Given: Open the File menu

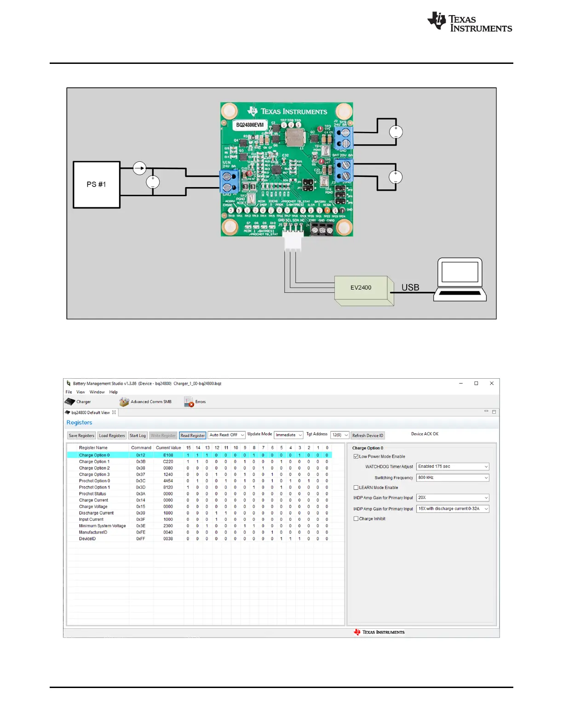Looking at the screenshot, I should click(69, 392).
